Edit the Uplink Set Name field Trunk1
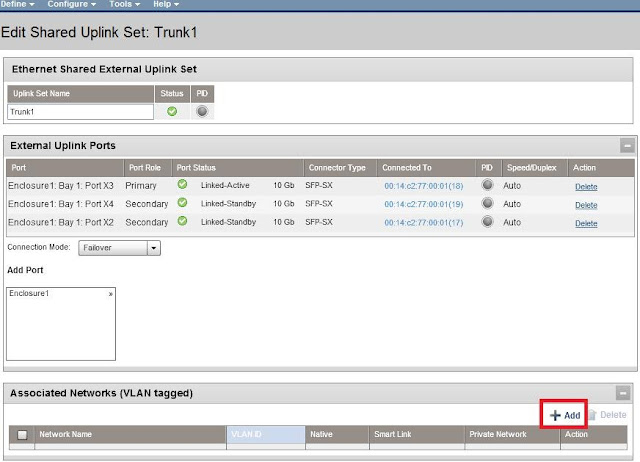Screen dimensions: 640x462 point(80,112)
